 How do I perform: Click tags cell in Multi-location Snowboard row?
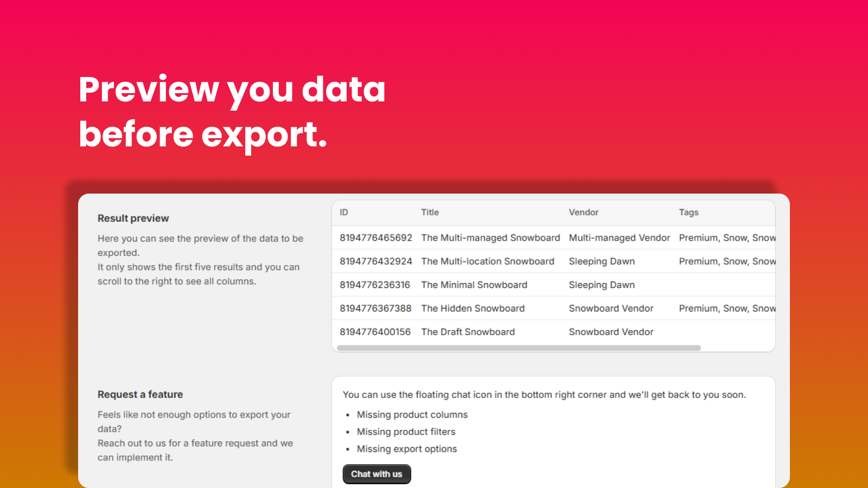pyautogui.click(x=727, y=261)
